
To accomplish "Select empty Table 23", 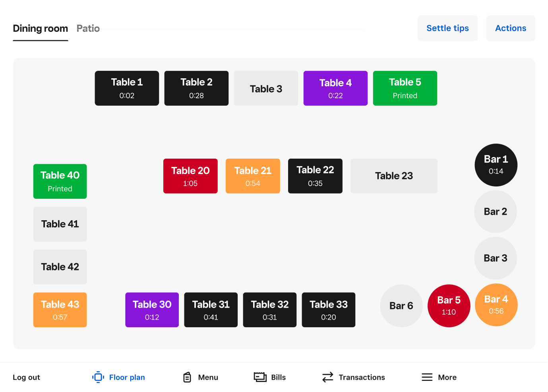I will pyautogui.click(x=394, y=176).
